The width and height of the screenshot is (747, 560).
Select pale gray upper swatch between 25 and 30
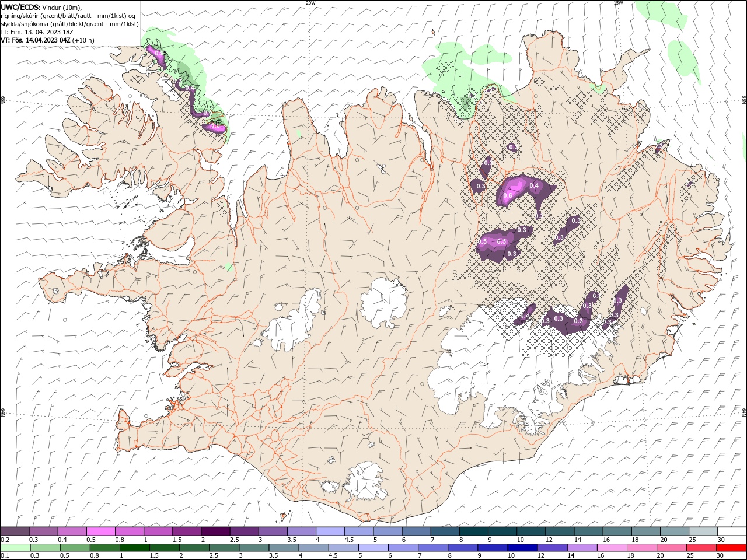coord(703,531)
